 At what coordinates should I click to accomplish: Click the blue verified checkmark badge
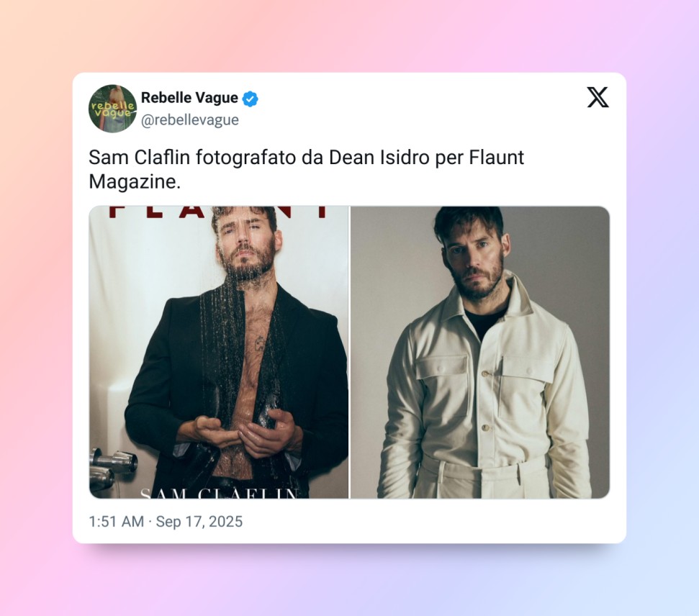tap(250, 99)
